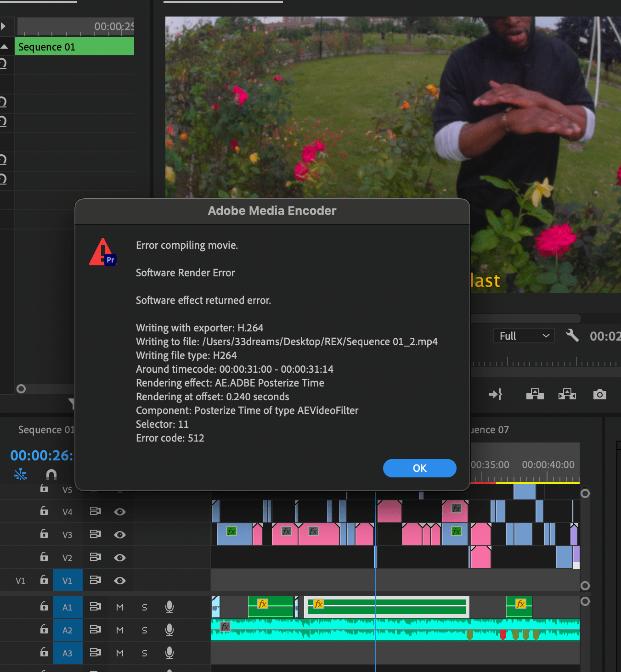Toggle Snap with the magnet icon

click(51, 474)
